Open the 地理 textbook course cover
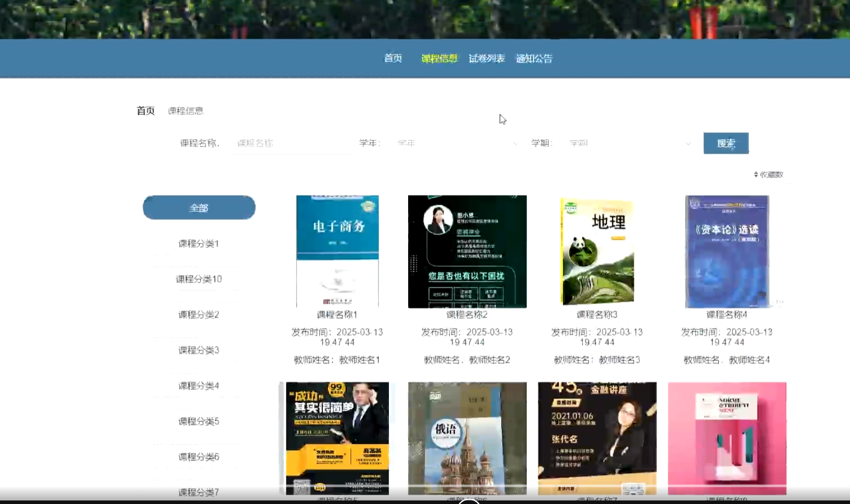 tap(597, 251)
